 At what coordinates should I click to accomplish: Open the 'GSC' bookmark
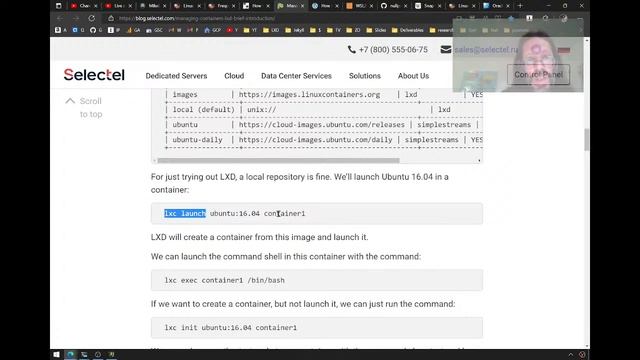point(154,30)
